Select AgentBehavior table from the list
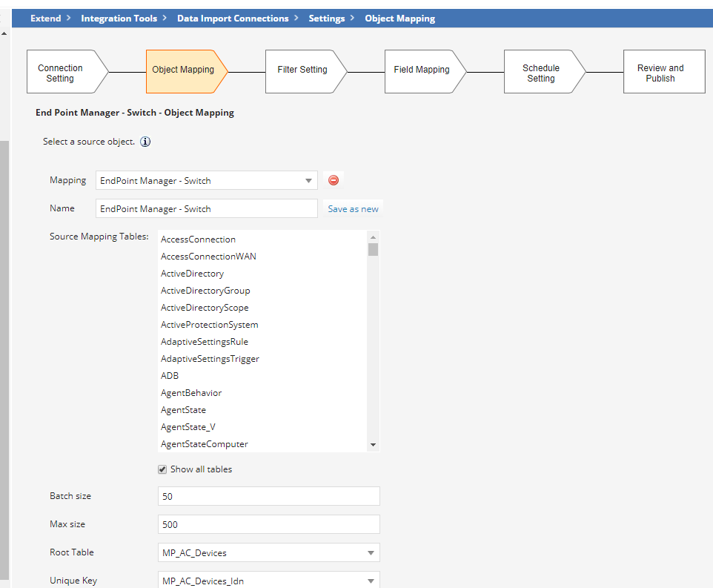 tap(191, 393)
